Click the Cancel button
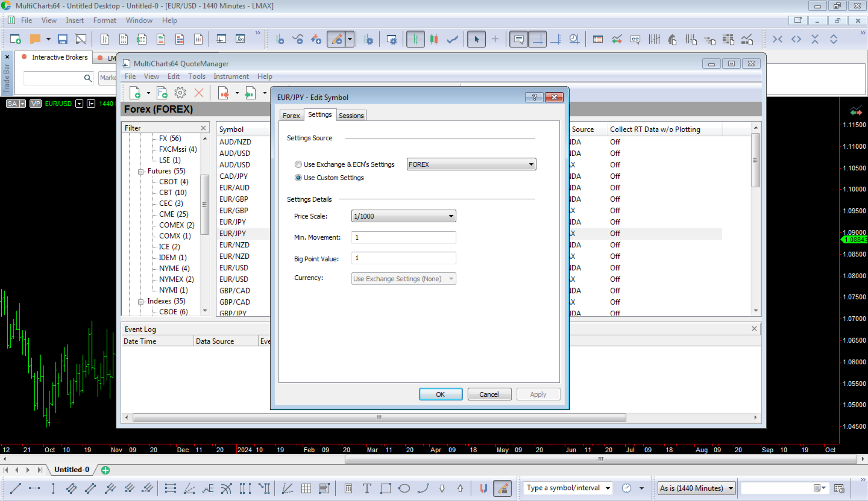The image size is (868, 501). (489, 394)
